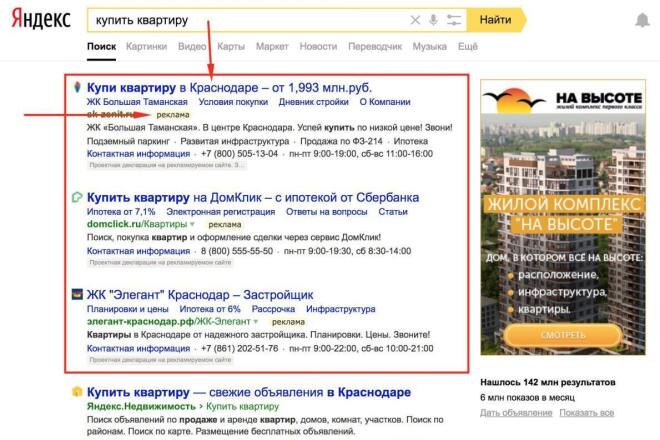Click domclick.ru/Квартиры green URL

click(x=137, y=224)
